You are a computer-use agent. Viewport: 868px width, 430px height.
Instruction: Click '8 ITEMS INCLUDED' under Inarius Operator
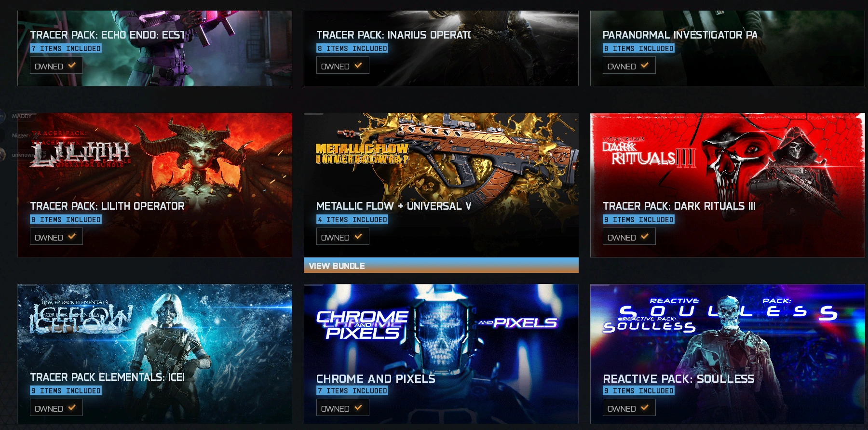click(352, 49)
